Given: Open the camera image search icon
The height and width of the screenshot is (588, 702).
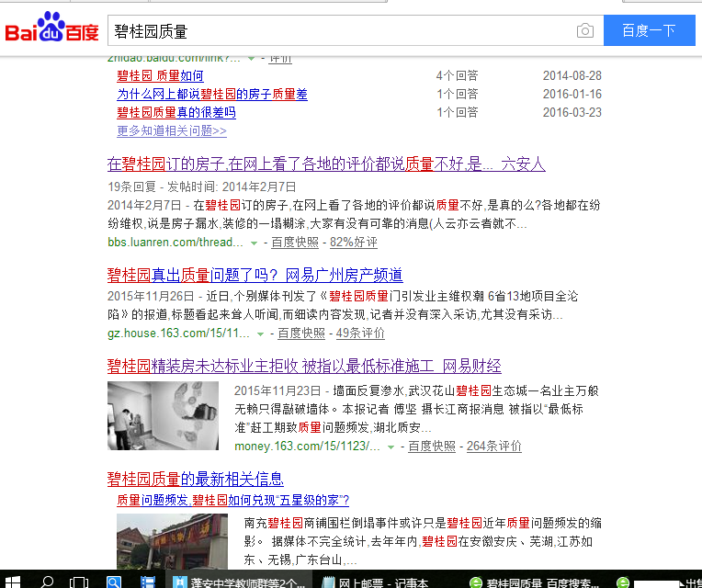Looking at the screenshot, I should coord(584,30).
